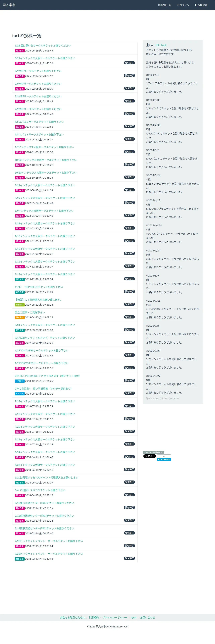Open C94 2日目東4 買い子様募集 post
The width and height of the screenshot is (215, 644).
pos(44,389)
